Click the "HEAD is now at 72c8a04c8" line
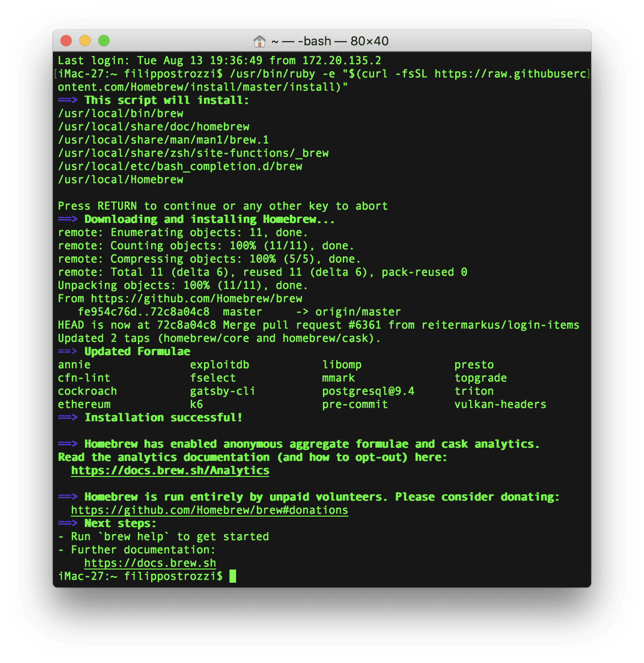Viewport: 644px width, 663px height. (319, 325)
